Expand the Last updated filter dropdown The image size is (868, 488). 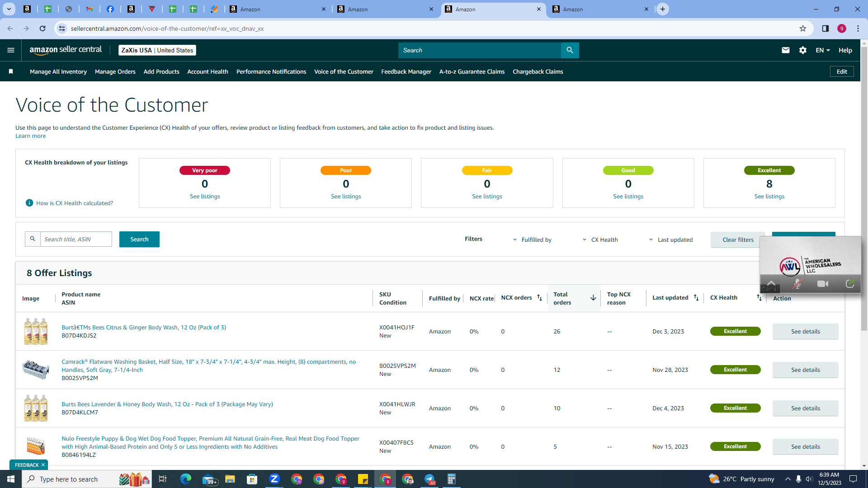(671, 239)
